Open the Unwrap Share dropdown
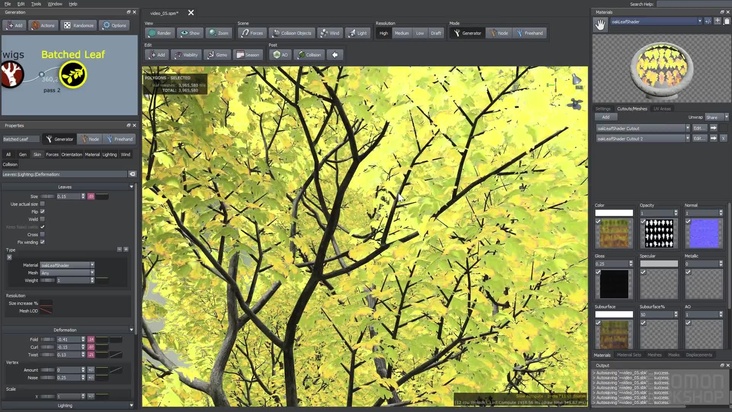This screenshot has height=412, width=732. pos(717,117)
